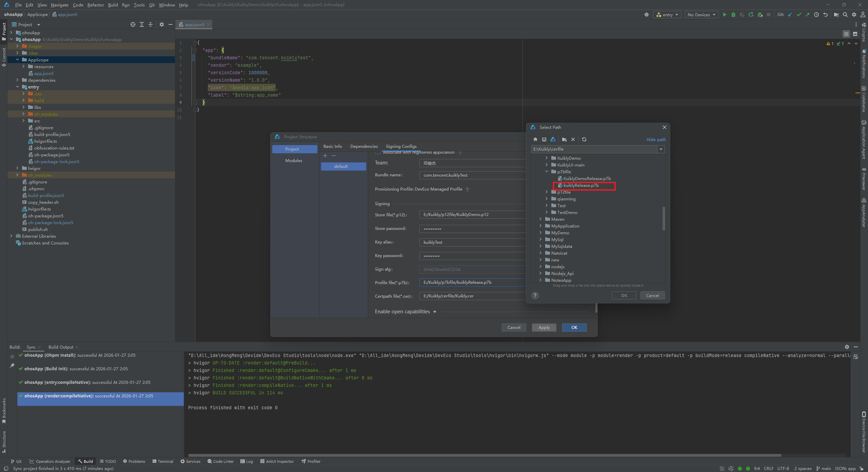Collapse the AppScope folder in project tree

(x=17, y=60)
